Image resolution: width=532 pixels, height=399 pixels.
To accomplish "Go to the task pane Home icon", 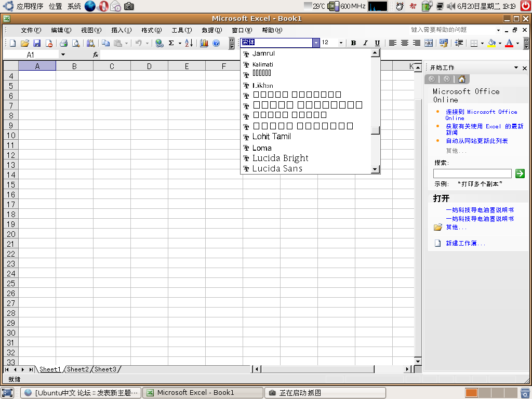I will tap(462, 79).
